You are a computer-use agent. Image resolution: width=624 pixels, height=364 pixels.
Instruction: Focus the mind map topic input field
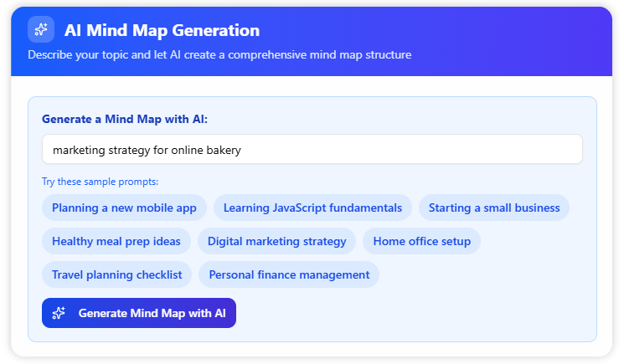coord(312,150)
